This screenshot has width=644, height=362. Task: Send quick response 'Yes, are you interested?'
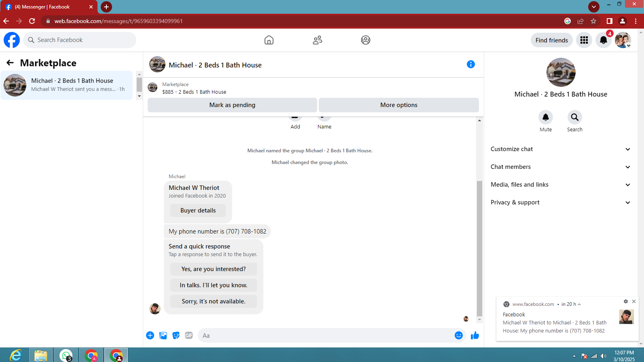214,269
